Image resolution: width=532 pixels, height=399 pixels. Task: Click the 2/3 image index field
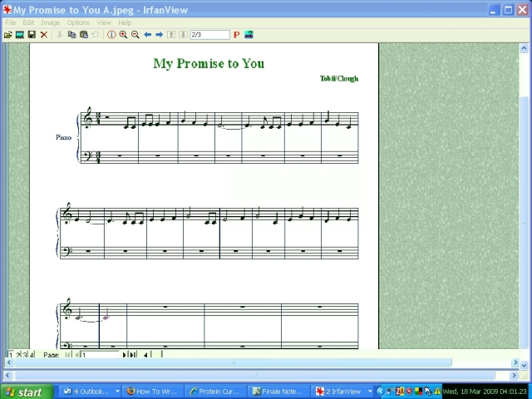pyautogui.click(x=209, y=35)
